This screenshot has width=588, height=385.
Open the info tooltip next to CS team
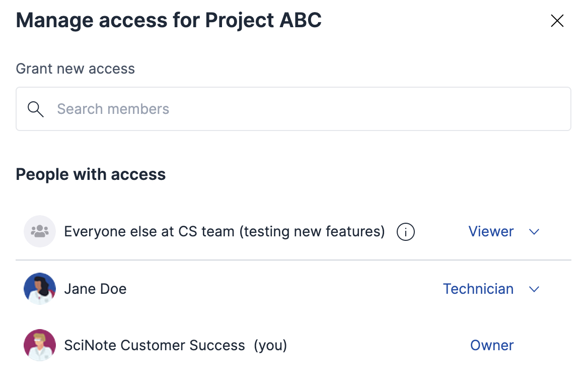[x=405, y=231]
